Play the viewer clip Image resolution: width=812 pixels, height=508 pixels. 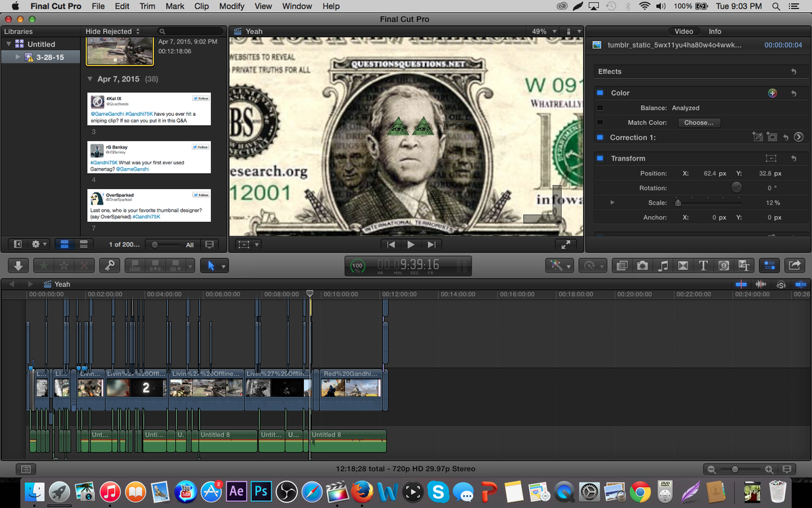click(411, 245)
